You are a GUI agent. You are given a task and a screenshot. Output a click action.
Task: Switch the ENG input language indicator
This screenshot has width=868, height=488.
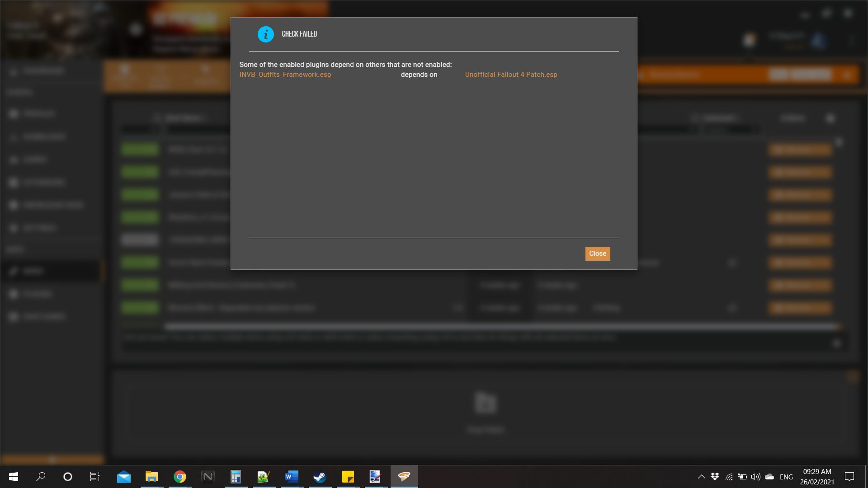786,477
